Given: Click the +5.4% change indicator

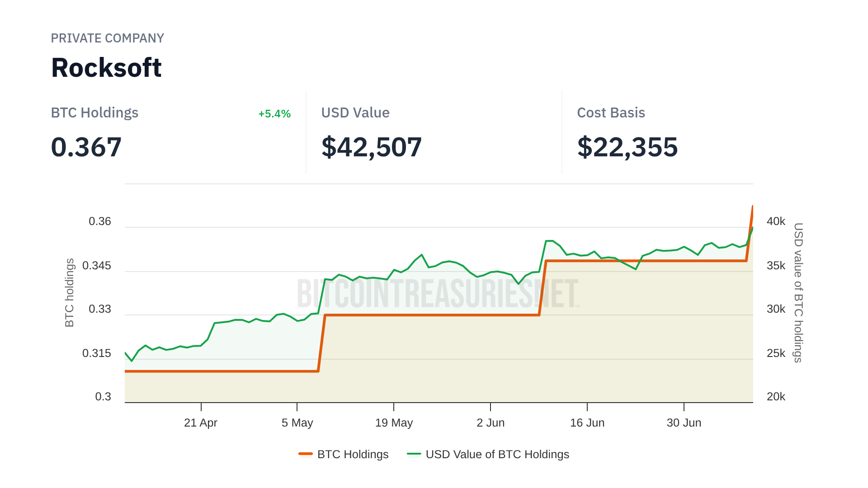Looking at the screenshot, I should (274, 114).
